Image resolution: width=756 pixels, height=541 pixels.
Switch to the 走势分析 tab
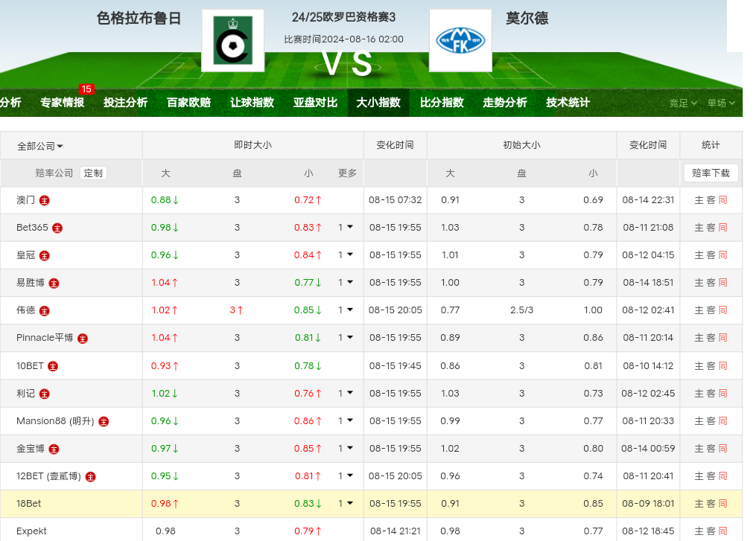point(505,102)
